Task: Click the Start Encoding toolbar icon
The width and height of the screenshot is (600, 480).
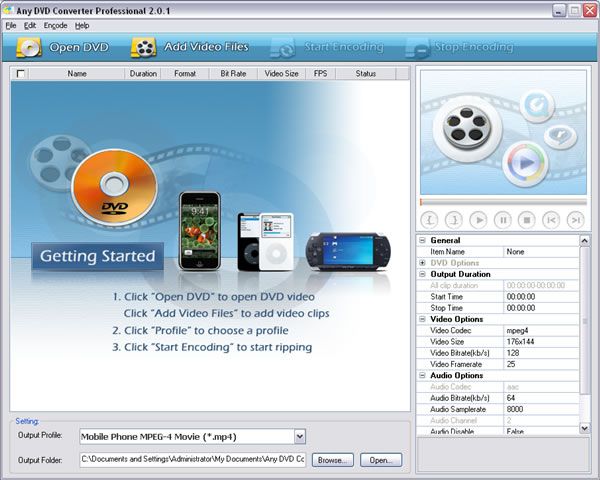Action: click(282, 48)
